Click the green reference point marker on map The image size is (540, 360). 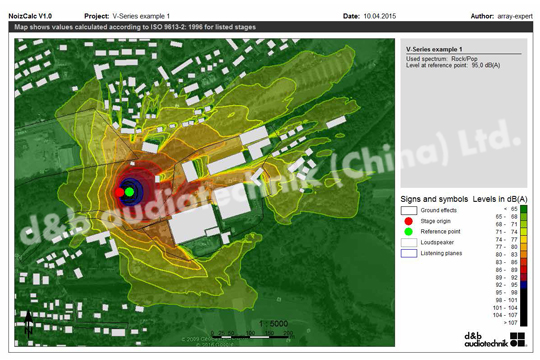(x=129, y=192)
